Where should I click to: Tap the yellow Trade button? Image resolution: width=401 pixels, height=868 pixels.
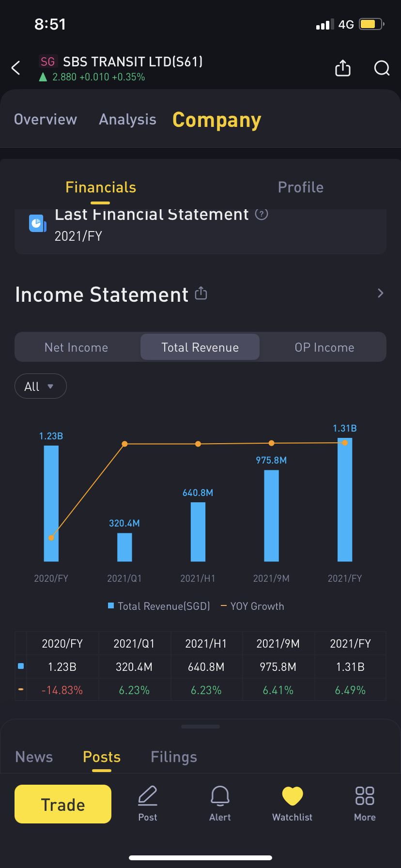tap(63, 804)
